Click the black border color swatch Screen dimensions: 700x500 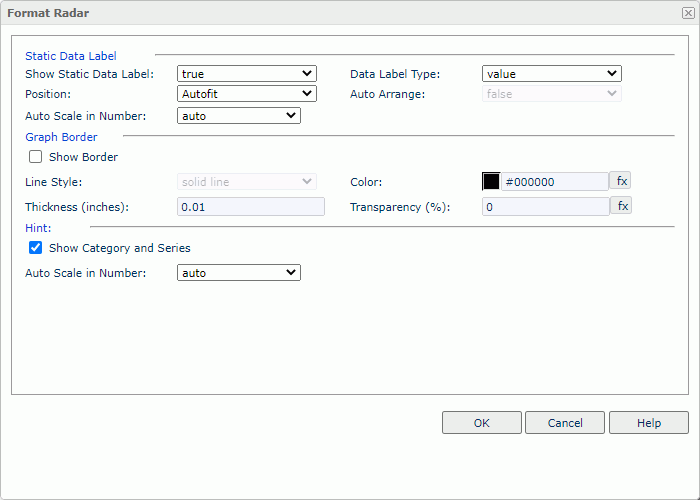coord(491,182)
